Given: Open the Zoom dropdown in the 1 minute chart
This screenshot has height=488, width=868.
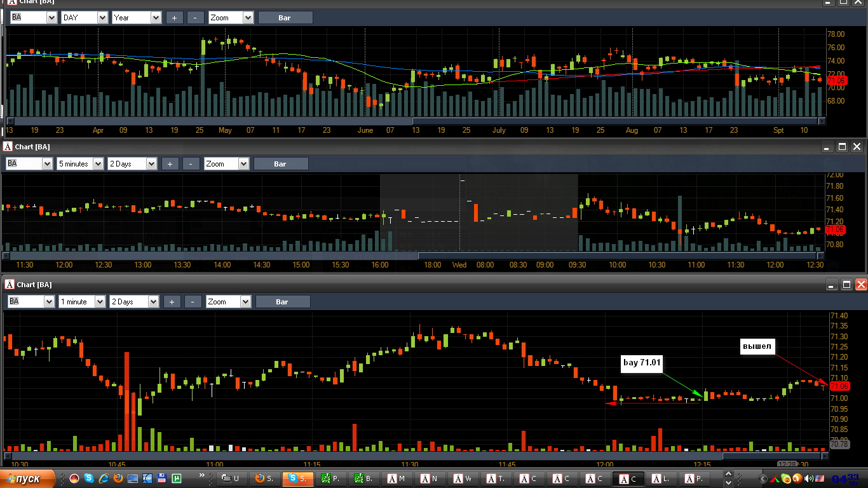Looking at the screenshot, I should coord(228,302).
